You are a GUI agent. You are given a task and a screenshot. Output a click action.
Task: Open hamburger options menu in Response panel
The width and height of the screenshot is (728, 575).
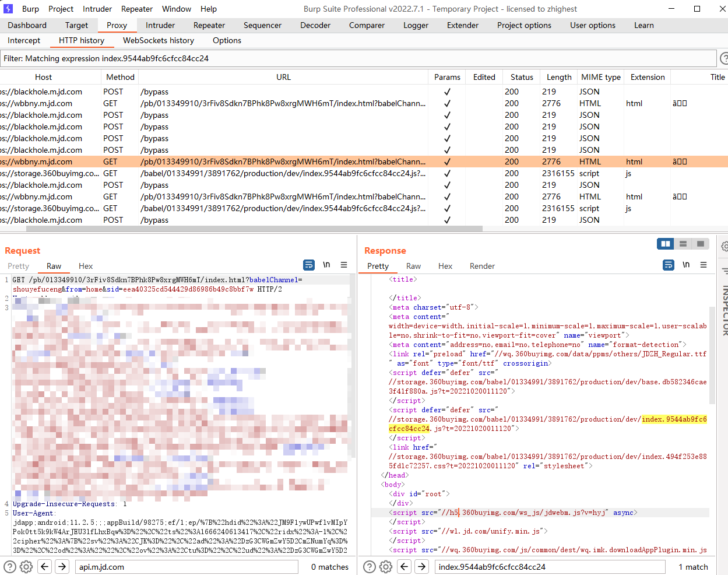click(x=704, y=265)
